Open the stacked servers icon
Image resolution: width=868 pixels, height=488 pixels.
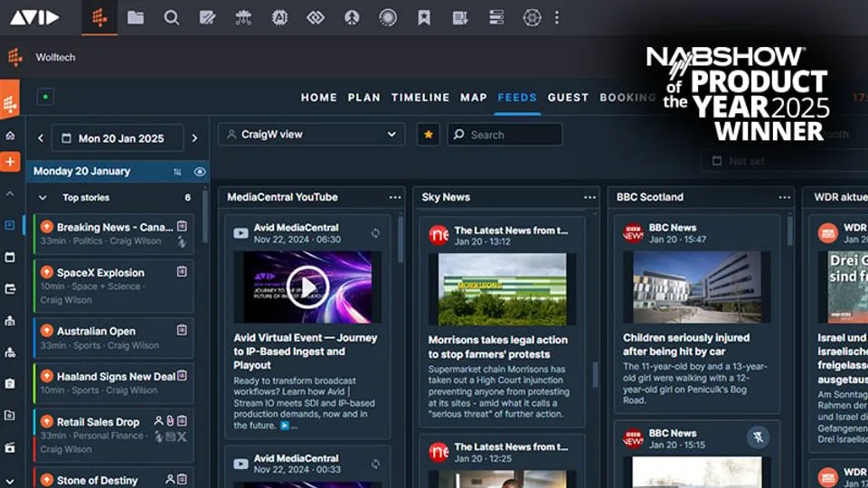[496, 18]
